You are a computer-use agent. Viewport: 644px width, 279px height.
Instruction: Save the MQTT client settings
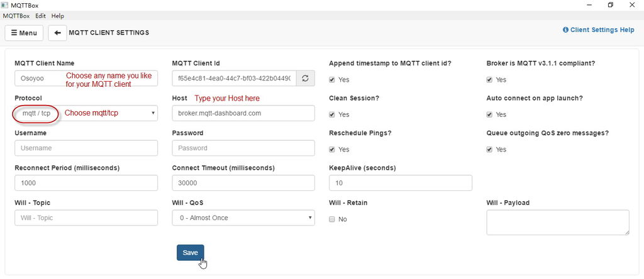point(190,253)
